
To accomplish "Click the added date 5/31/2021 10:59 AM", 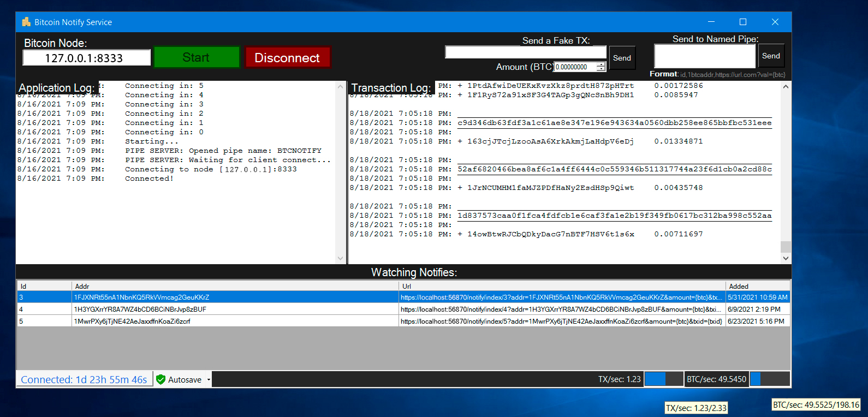I will pyautogui.click(x=758, y=297).
